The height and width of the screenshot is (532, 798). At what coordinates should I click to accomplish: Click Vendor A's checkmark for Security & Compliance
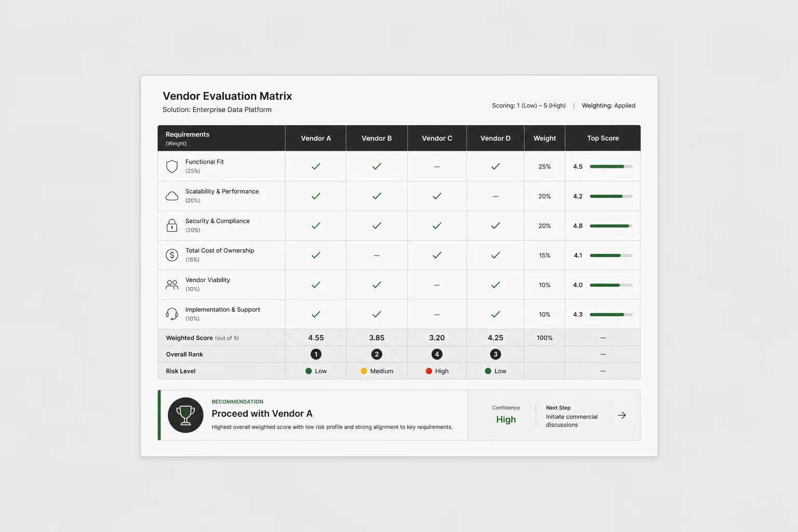tap(316, 225)
